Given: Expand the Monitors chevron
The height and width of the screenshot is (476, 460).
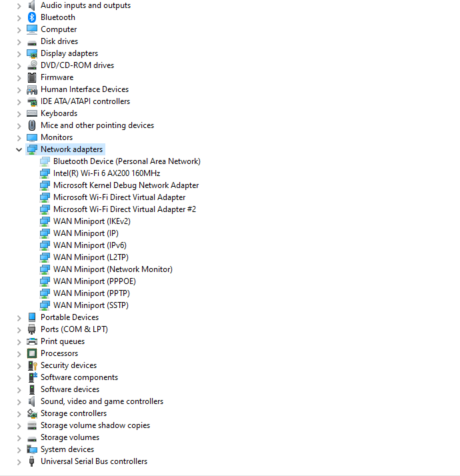Looking at the screenshot, I should (x=19, y=138).
